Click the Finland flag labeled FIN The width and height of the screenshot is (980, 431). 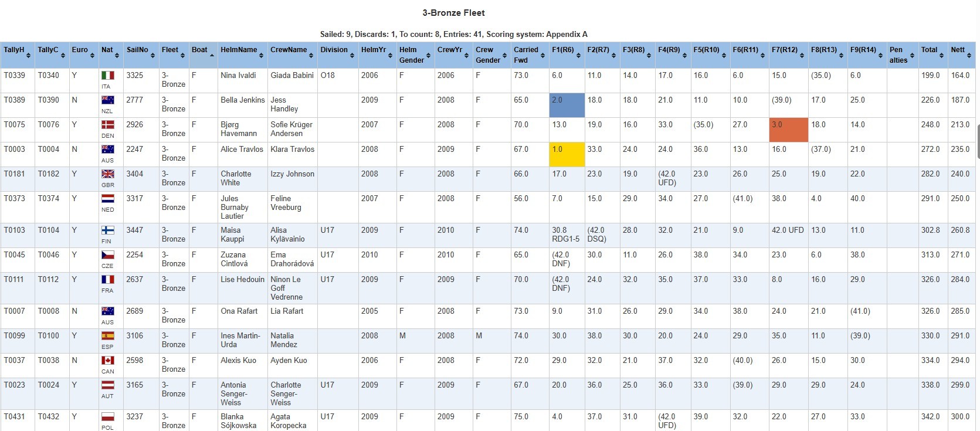tap(108, 230)
